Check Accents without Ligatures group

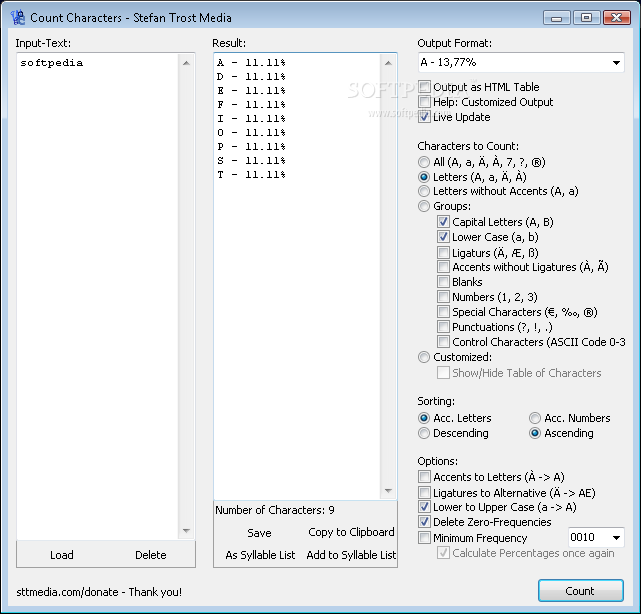tap(443, 267)
